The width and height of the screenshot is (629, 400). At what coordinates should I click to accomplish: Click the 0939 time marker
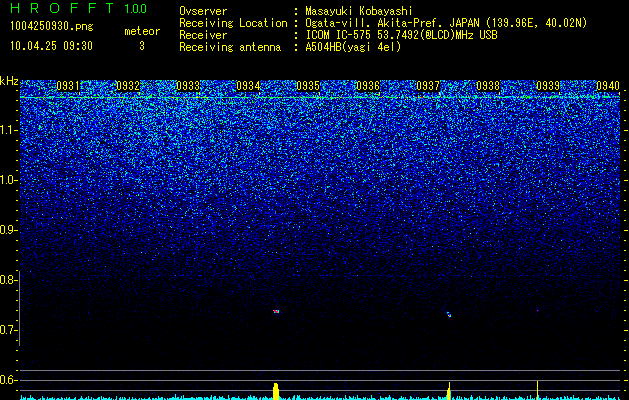click(548, 86)
